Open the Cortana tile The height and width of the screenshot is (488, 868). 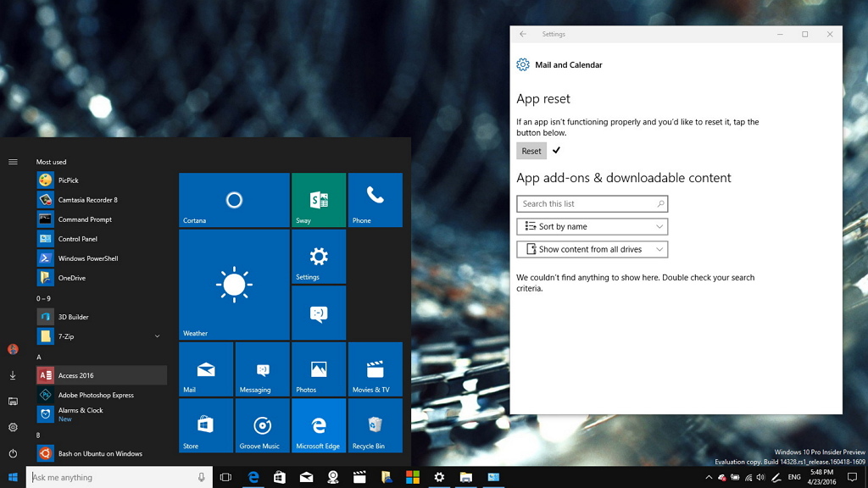234,200
